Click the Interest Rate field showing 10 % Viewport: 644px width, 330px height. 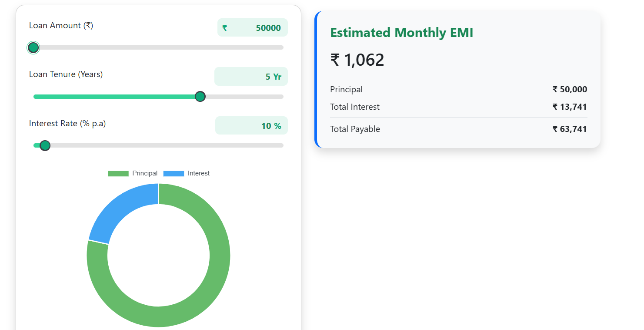[x=252, y=126]
